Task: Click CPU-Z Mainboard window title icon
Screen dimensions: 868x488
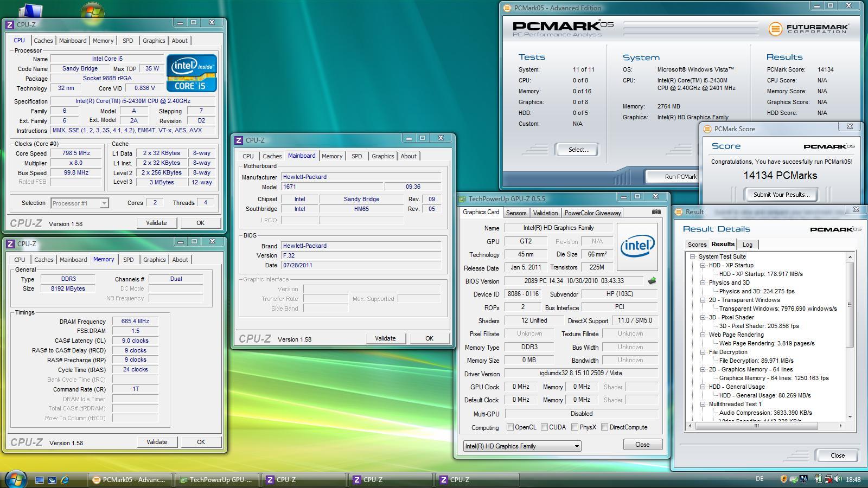Action: point(239,140)
